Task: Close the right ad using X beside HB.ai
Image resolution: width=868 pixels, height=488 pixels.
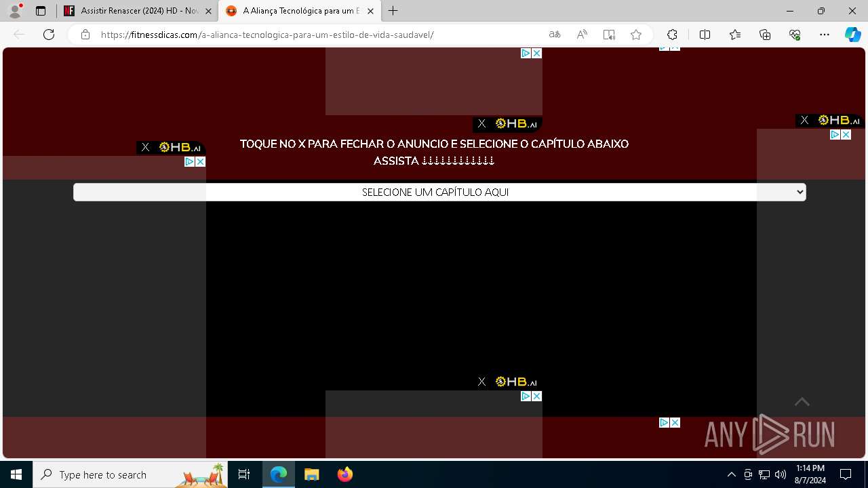Action: coord(804,120)
